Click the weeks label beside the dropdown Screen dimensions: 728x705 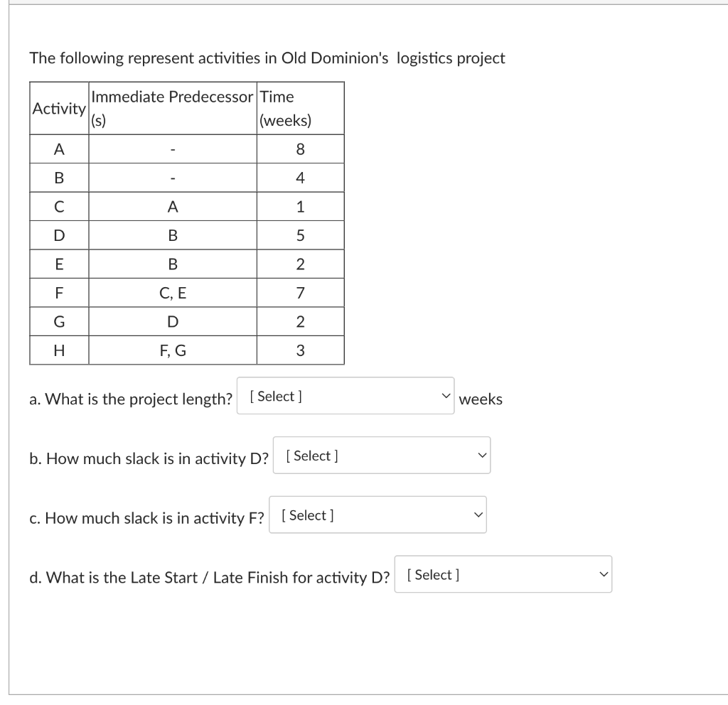481,399
